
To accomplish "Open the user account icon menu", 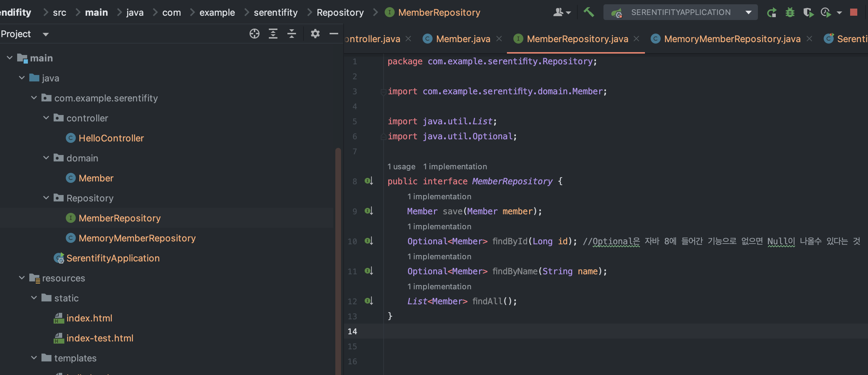I will tap(562, 12).
